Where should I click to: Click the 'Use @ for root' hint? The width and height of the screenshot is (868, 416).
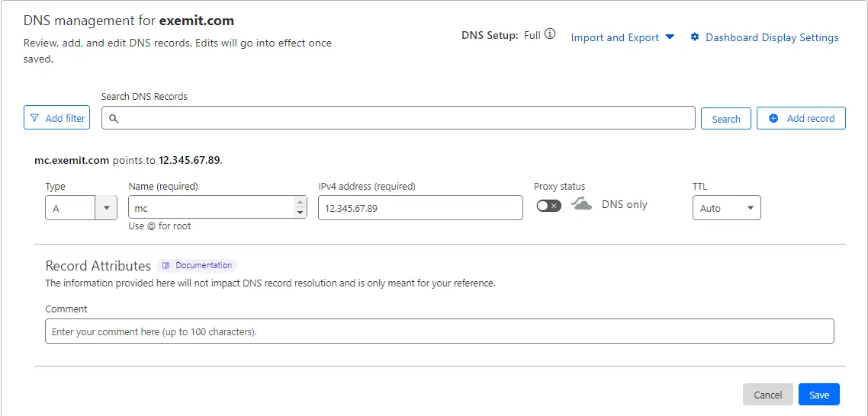tap(159, 226)
